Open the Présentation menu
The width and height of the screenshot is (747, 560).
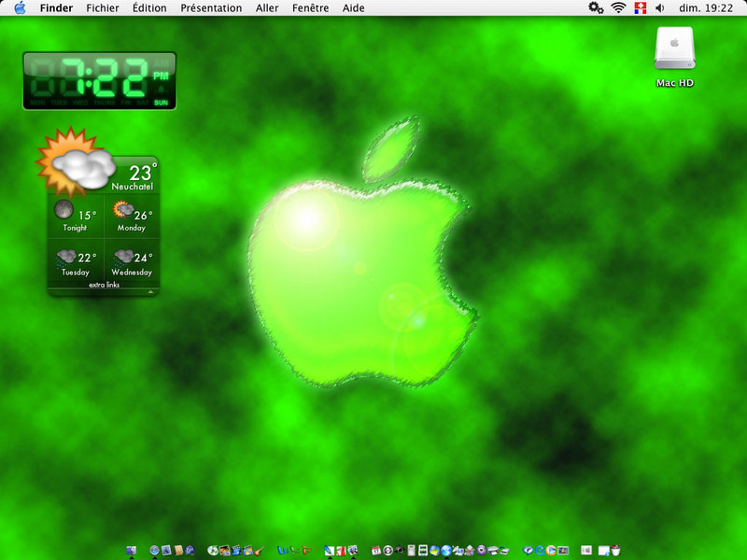click(211, 8)
